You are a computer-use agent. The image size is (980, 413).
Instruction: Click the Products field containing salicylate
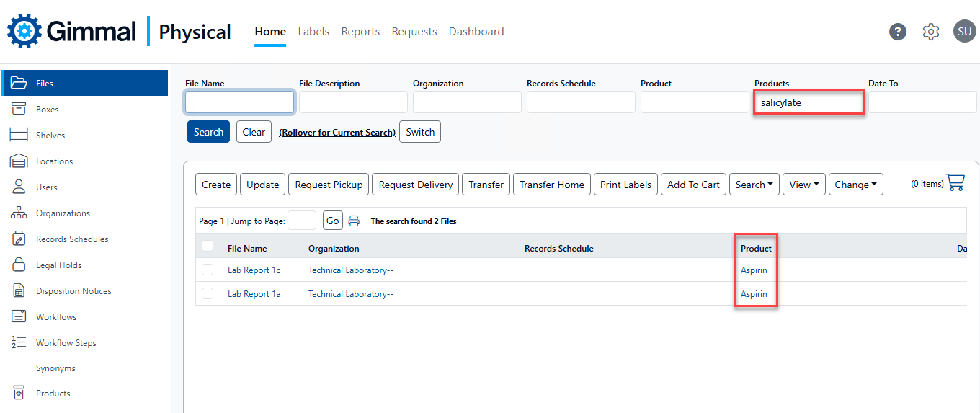click(x=808, y=102)
